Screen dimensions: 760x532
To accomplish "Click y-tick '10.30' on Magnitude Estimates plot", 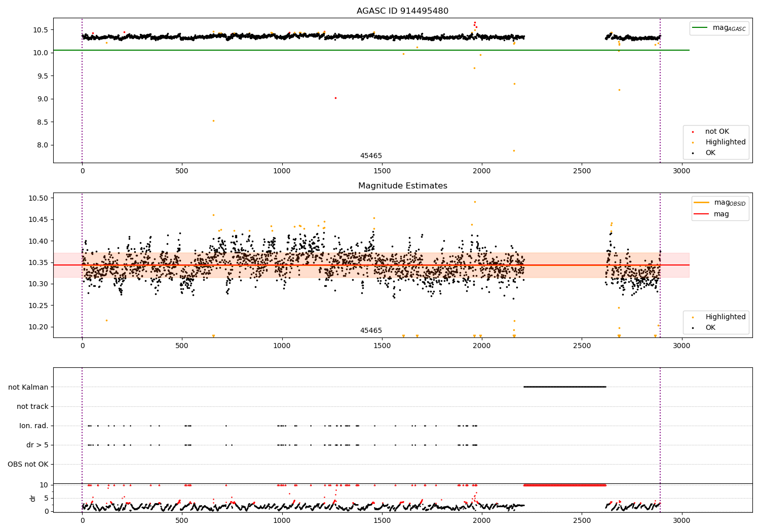I will (x=39, y=284).
